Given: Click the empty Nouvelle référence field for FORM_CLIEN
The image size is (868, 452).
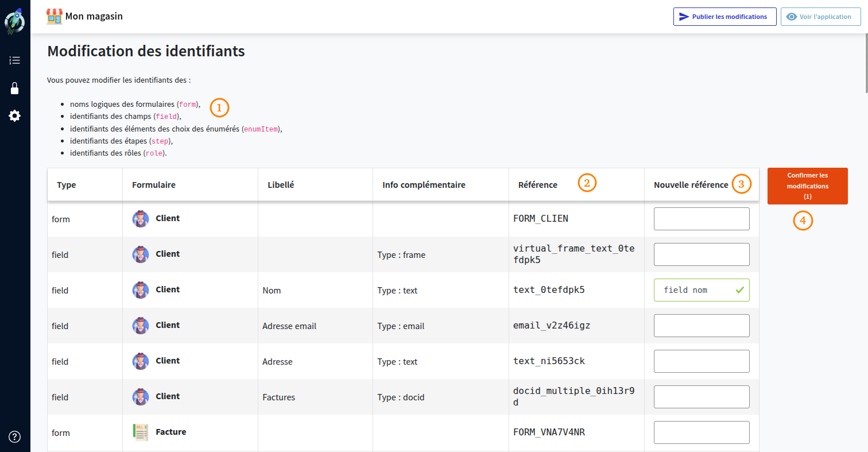Looking at the screenshot, I should pos(702,218).
